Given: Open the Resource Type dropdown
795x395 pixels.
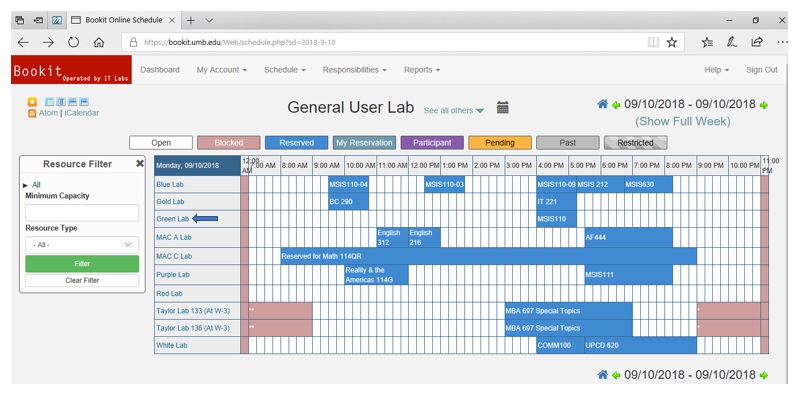Looking at the screenshot, I should [82, 245].
